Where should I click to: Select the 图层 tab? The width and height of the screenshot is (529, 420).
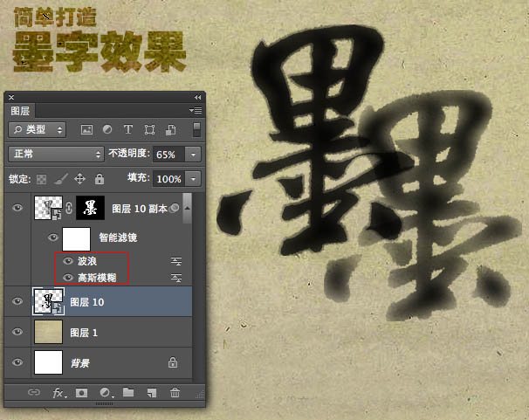(19, 111)
